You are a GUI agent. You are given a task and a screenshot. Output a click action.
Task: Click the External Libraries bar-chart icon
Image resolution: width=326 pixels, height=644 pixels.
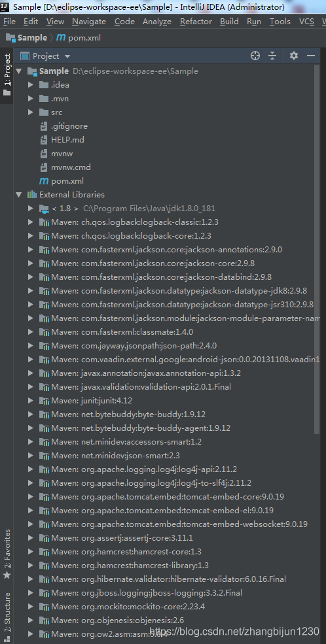(32, 195)
